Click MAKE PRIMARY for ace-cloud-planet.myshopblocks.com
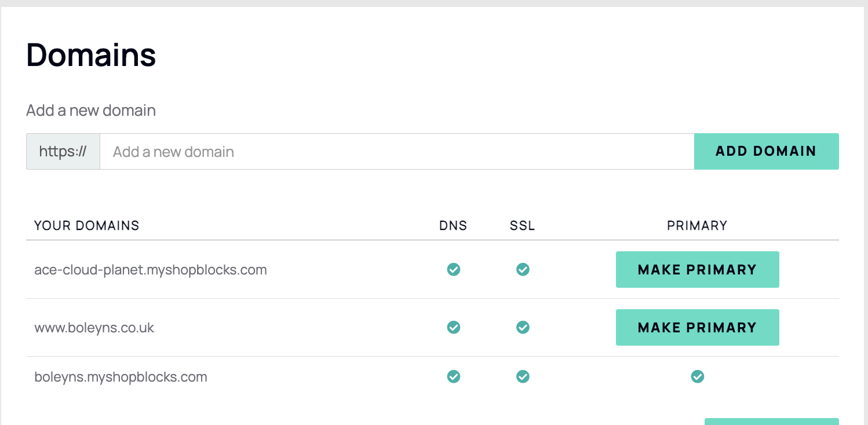 click(x=697, y=269)
